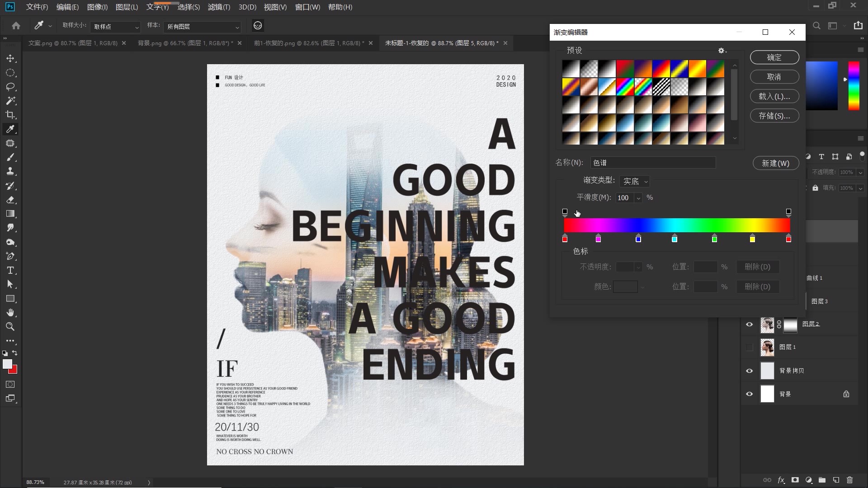Select the Hand tool
Screen dimensions: 868x488
click(10, 313)
